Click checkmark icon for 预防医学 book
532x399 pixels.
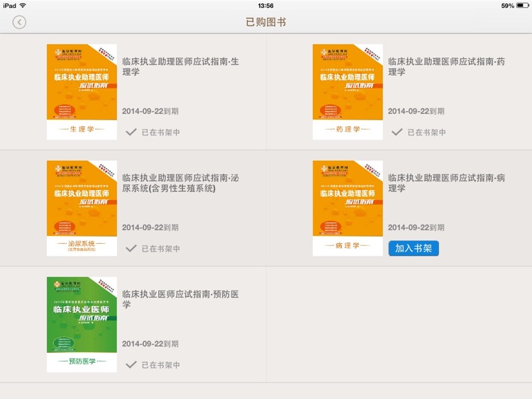click(x=131, y=364)
